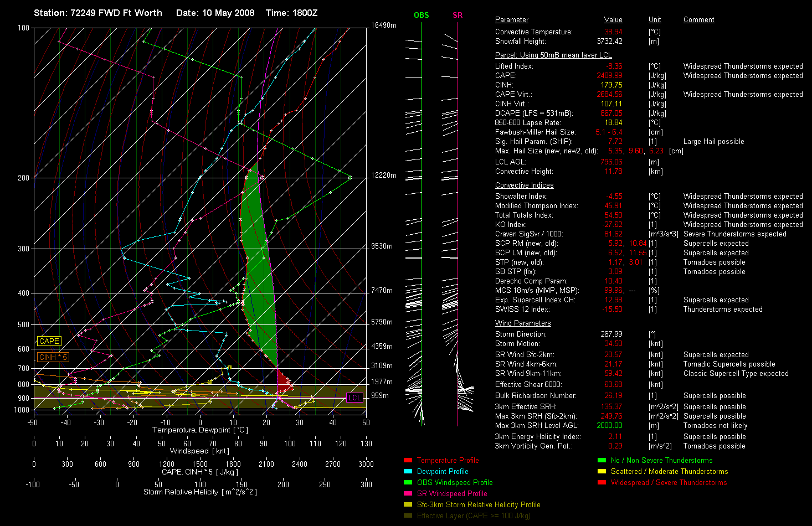The width and height of the screenshot is (812, 526).
Task: Click the cyan Dewpoint Profile legend swatch
Action: (408, 471)
